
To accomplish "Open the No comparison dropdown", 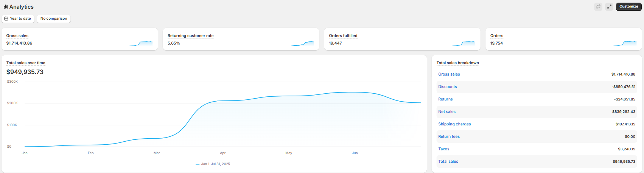I will coord(54,19).
